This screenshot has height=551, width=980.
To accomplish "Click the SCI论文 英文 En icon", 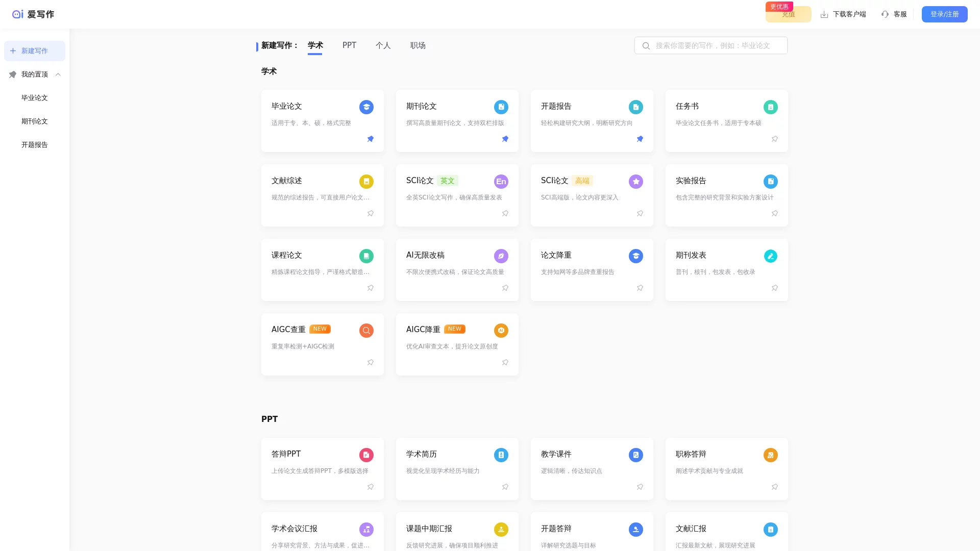I will pos(501,182).
